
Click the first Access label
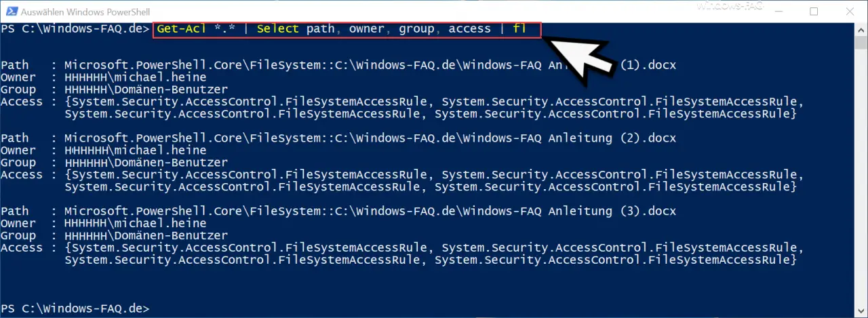point(22,102)
